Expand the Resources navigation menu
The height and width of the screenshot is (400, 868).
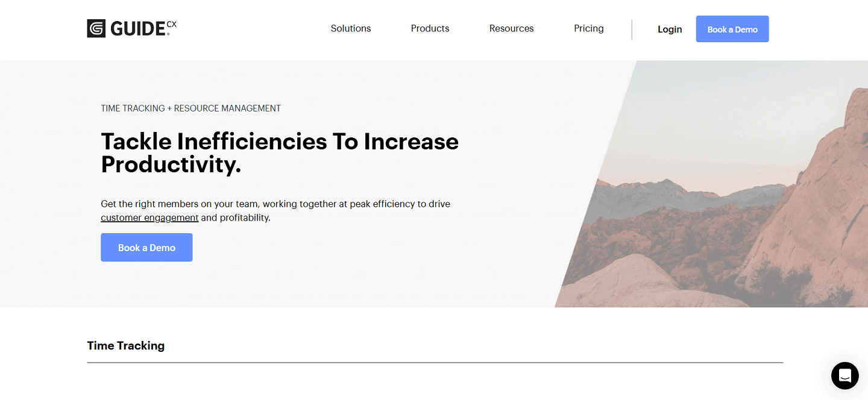[511, 28]
